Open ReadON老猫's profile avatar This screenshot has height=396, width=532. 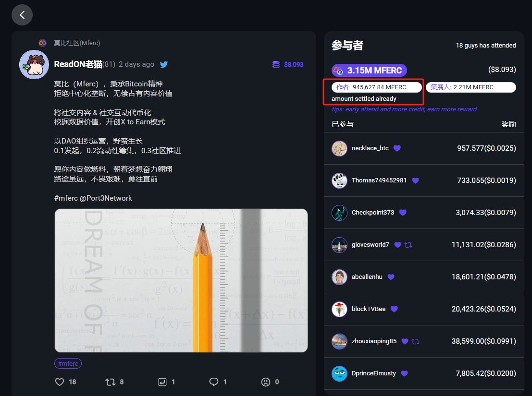click(34, 65)
